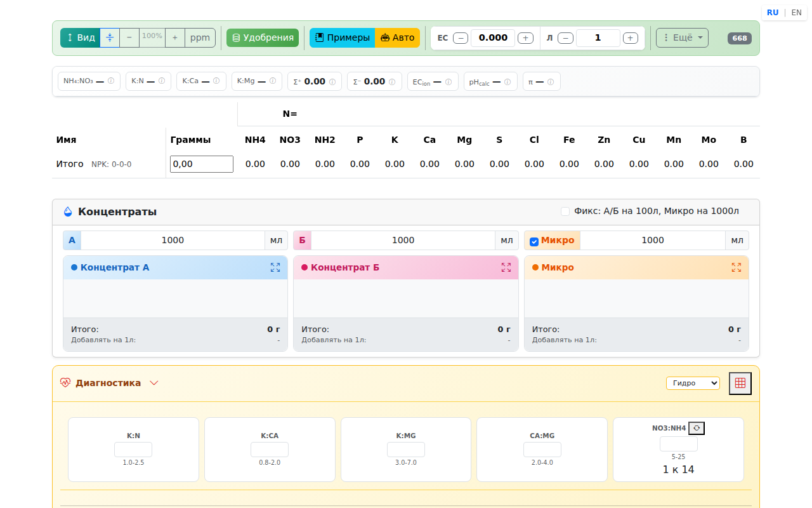Show info for the NH4:NO3 ratio
The height and width of the screenshot is (508, 812).
coord(111,81)
